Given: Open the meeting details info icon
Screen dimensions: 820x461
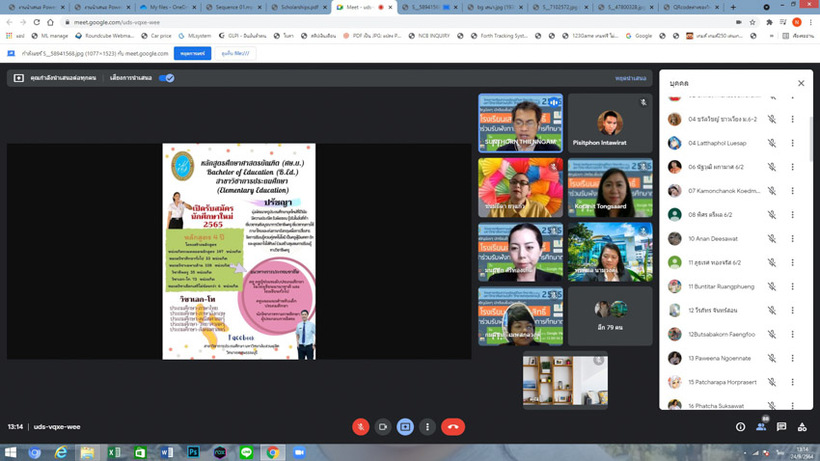Looking at the screenshot, I should pos(741,427).
